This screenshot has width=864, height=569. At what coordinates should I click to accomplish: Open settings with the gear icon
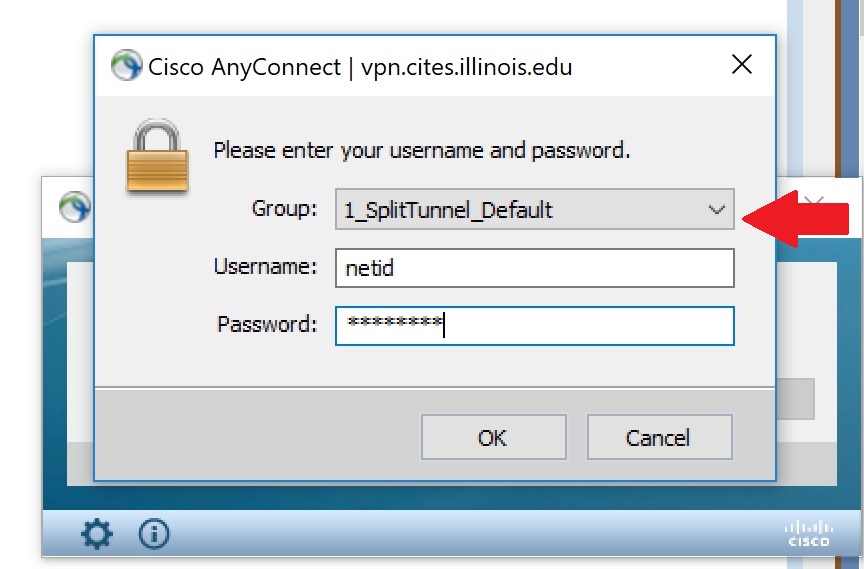coord(96,535)
